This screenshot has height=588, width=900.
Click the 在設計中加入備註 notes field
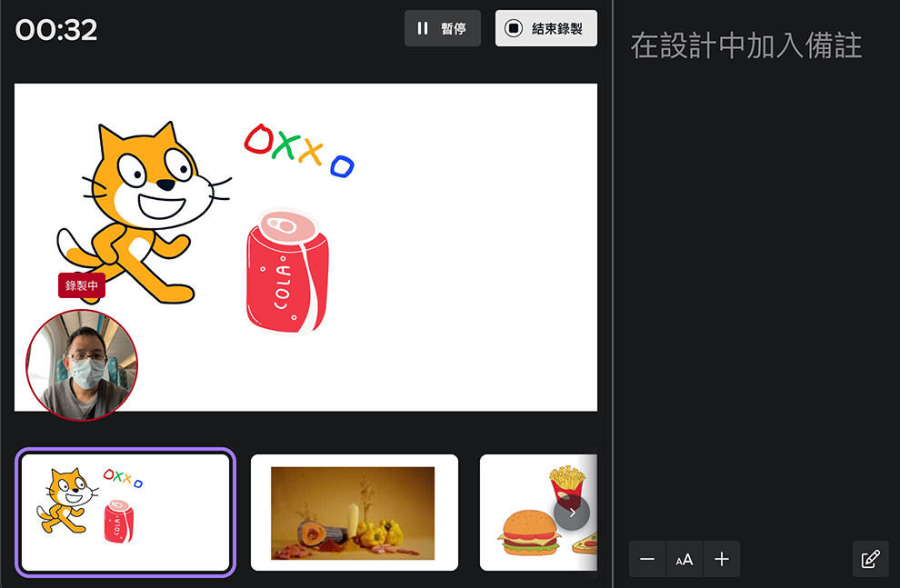(746, 45)
